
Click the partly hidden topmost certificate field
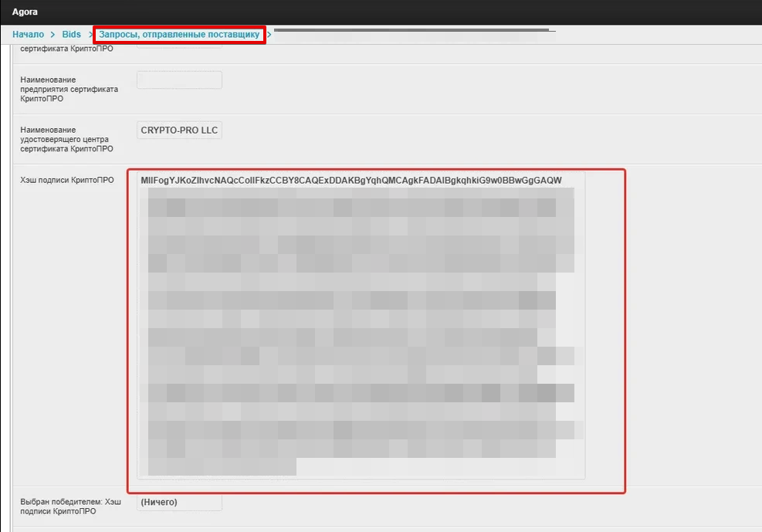click(x=179, y=46)
